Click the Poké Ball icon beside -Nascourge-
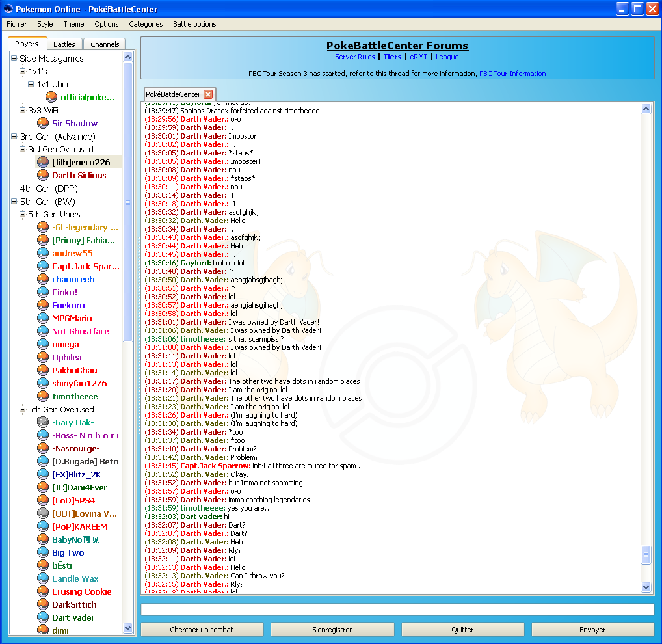The image size is (662, 644). [x=43, y=448]
